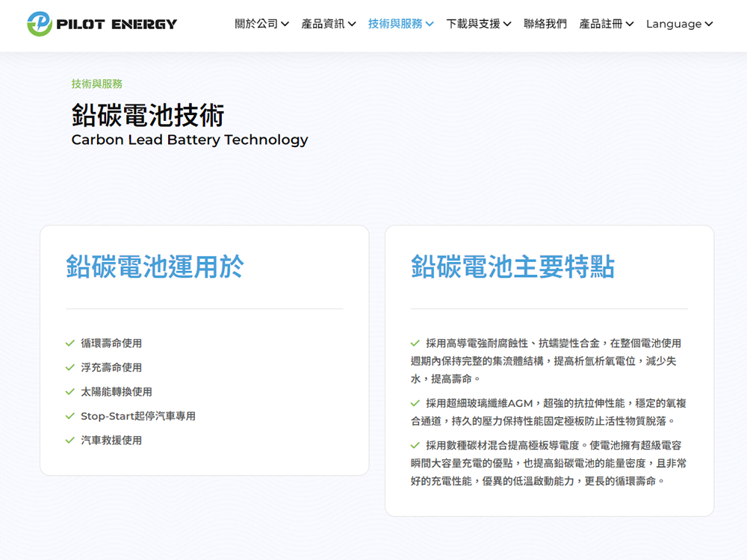Click the checkmark beside 汽車救援使用
Viewport: 747px width, 560px height.
(x=70, y=441)
